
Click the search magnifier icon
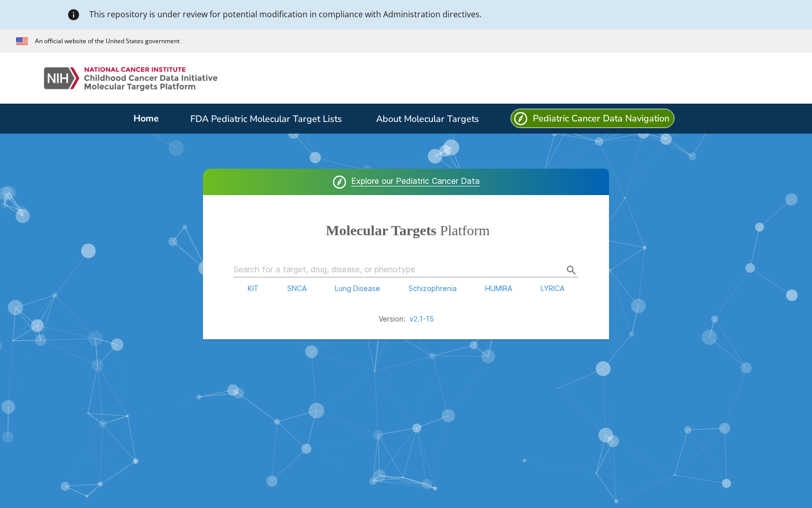571,270
